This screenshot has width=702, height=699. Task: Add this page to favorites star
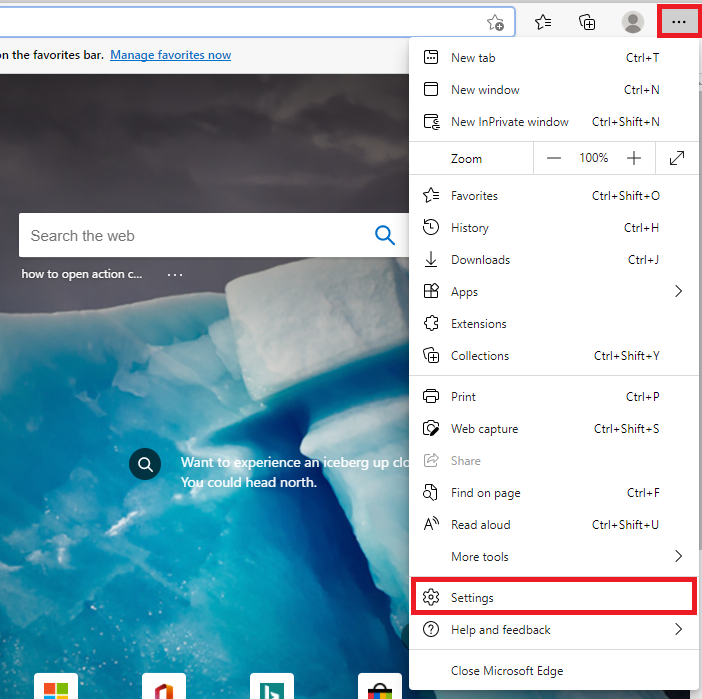click(494, 22)
